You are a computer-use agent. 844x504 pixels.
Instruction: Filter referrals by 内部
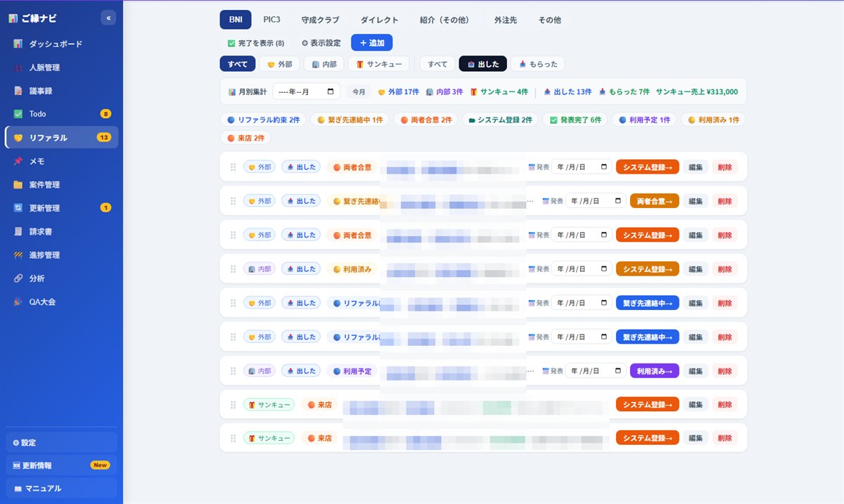[324, 64]
